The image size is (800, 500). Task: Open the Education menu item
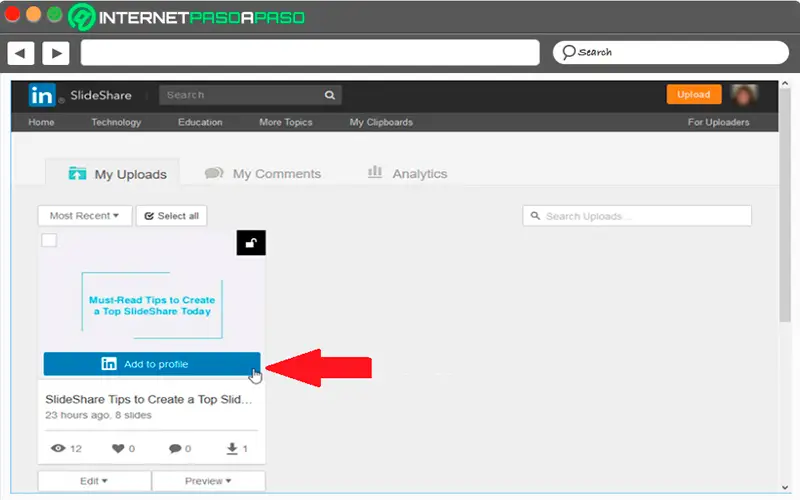[200, 122]
